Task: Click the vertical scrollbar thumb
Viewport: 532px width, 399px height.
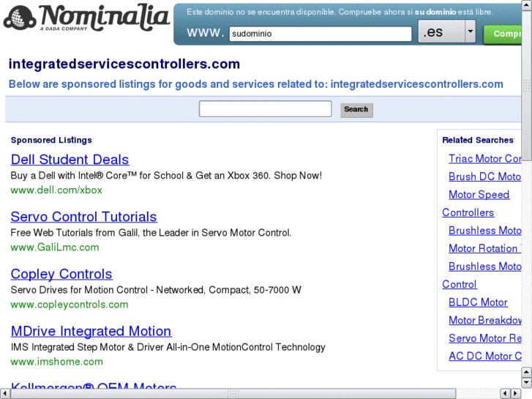Action: pos(527,85)
